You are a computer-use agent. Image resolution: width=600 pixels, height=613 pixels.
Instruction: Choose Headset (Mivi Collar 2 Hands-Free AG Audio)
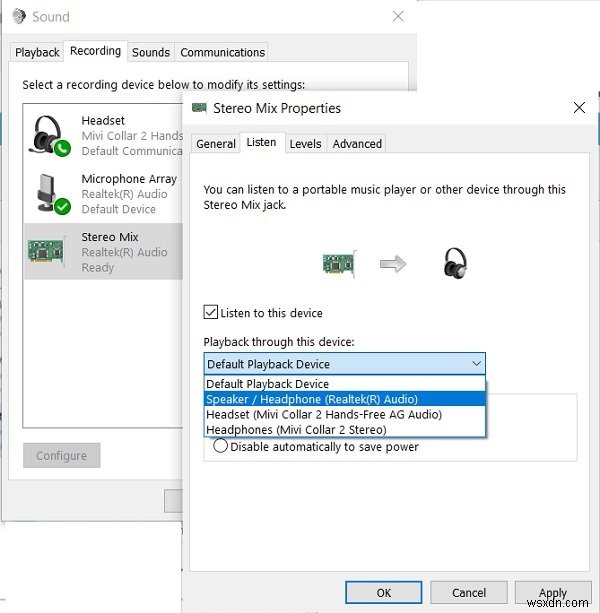(x=345, y=414)
